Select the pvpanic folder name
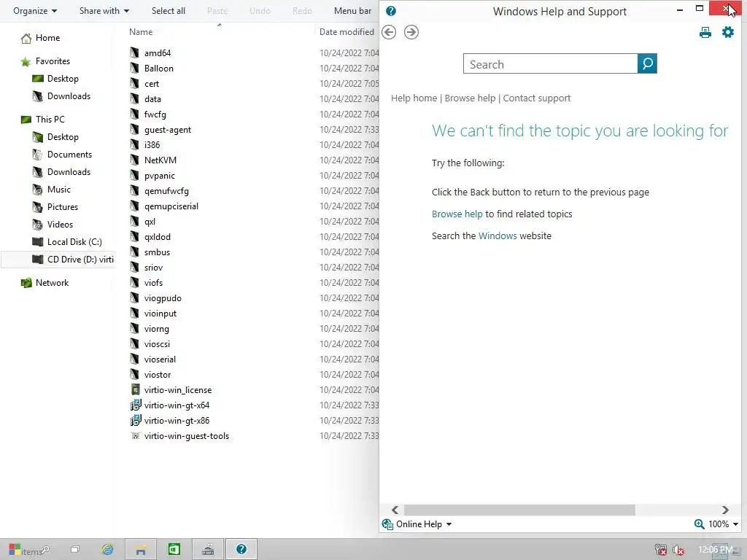Screen dimensions: 747x560 pyautogui.click(x=159, y=176)
